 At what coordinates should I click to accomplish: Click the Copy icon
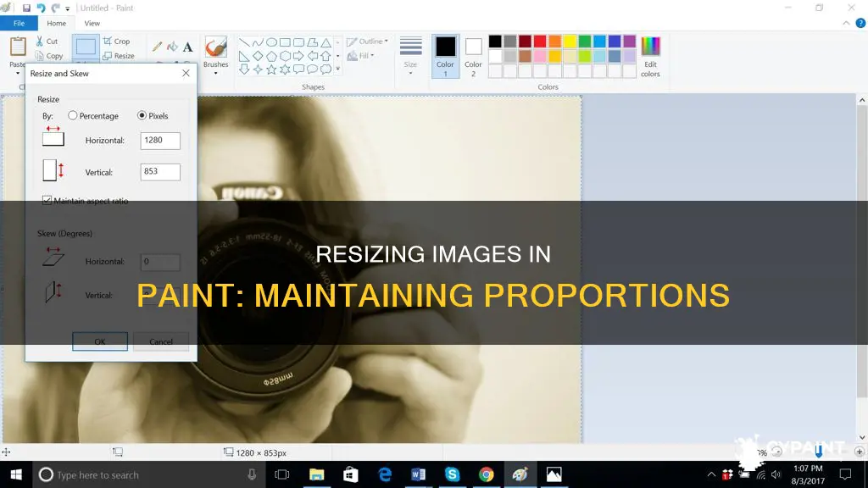(39, 56)
